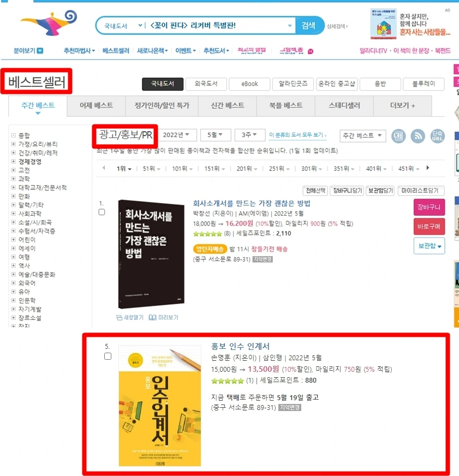
Task: Open the 2022년 year dropdown
Action: pos(176,135)
